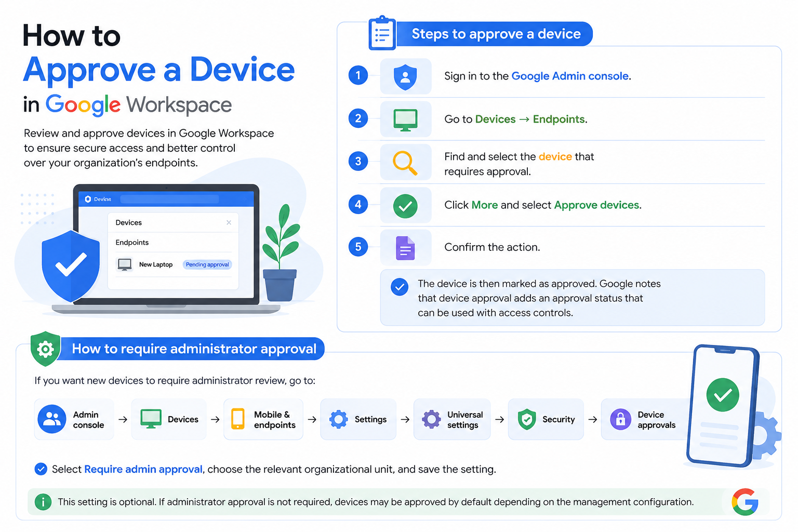This screenshot has width=798, height=532.
Task: Click the colorful 'Google' word in the title
Action: pos(83,105)
